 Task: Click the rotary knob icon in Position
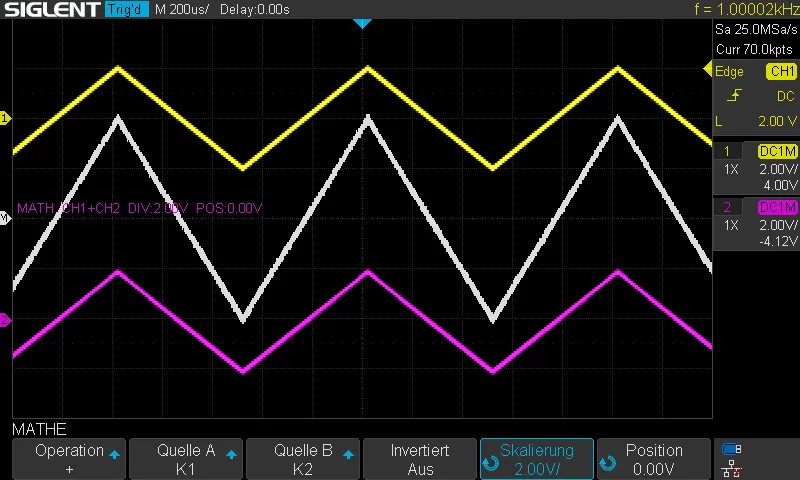tap(608, 463)
